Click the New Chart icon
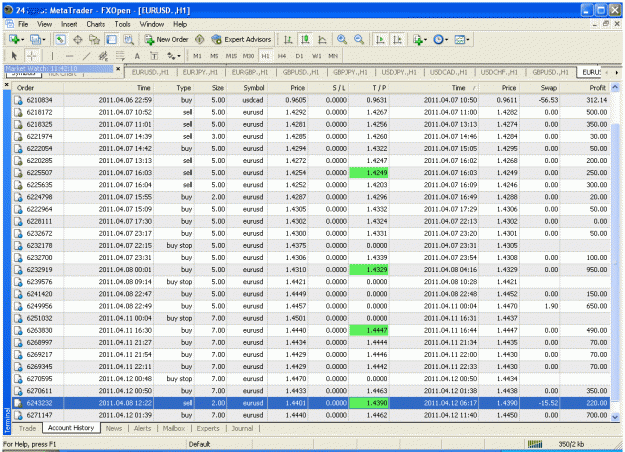This screenshot has width=625, height=452. click(14, 39)
